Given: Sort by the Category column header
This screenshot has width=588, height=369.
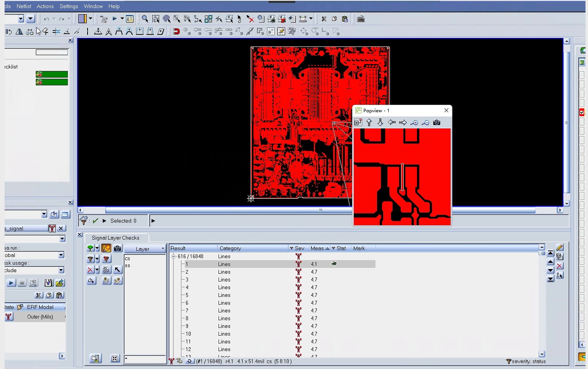Looking at the screenshot, I should pos(252,248).
